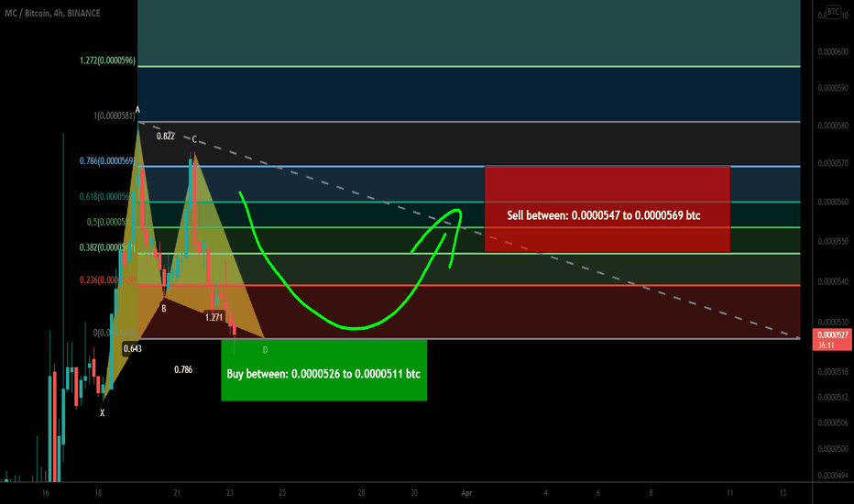Select the green Buy between text box
Viewport: 854px width, 504px height.
click(324, 370)
